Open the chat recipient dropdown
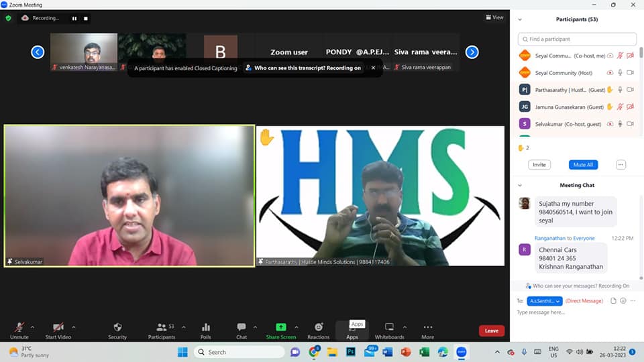Image resolution: width=644 pixels, height=362 pixels. click(x=544, y=301)
